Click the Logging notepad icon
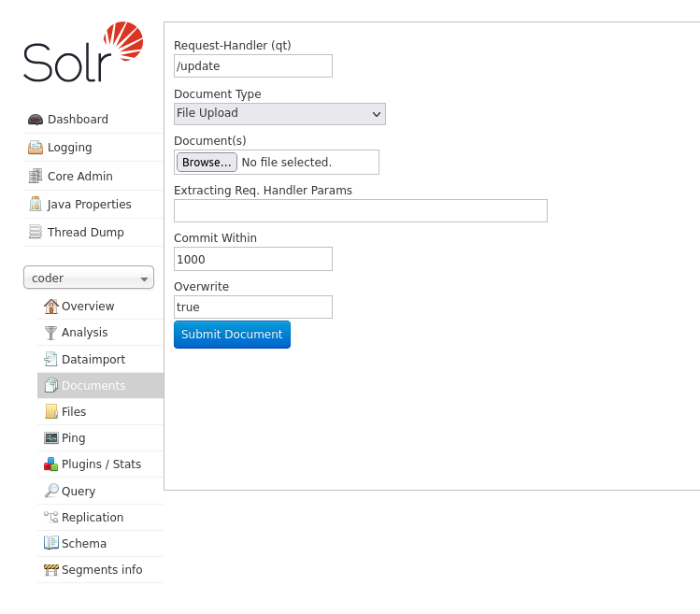This screenshot has height=614, width=700. (x=36, y=148)
